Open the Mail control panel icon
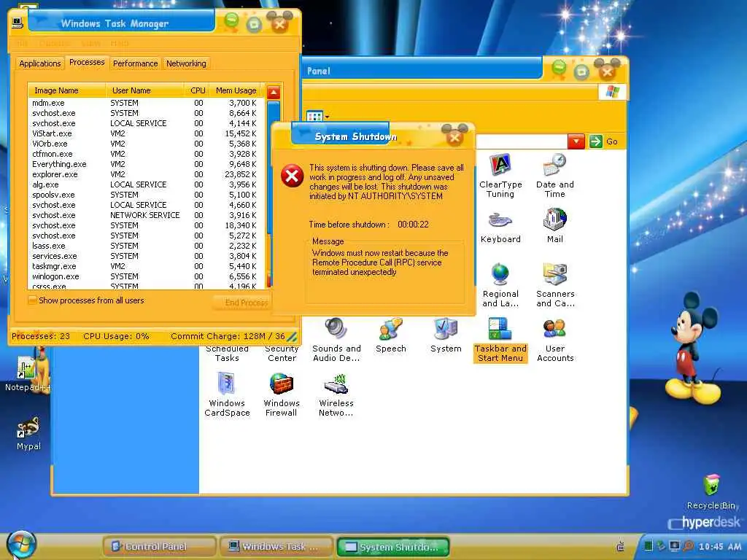 (x=554, y=227)
